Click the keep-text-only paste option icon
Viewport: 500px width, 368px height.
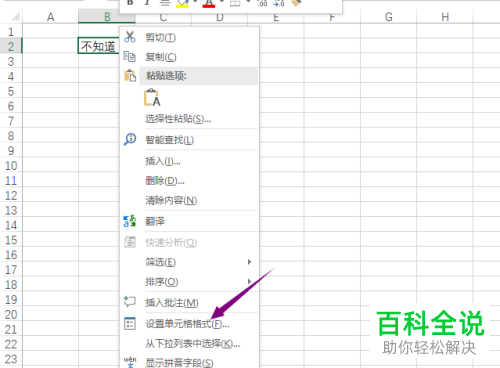152,98
